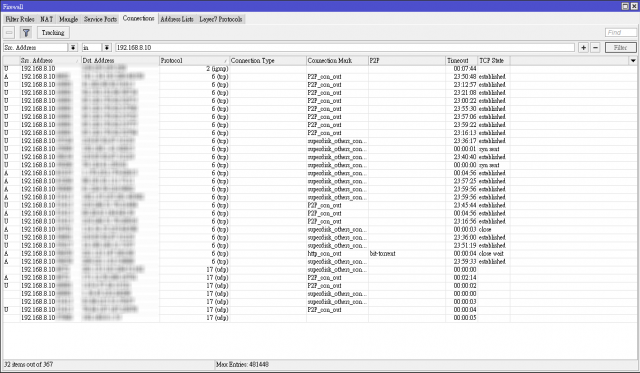Sort by Connection Mark column header
This screenshot has height=373, width=640.
pos(337,61)
